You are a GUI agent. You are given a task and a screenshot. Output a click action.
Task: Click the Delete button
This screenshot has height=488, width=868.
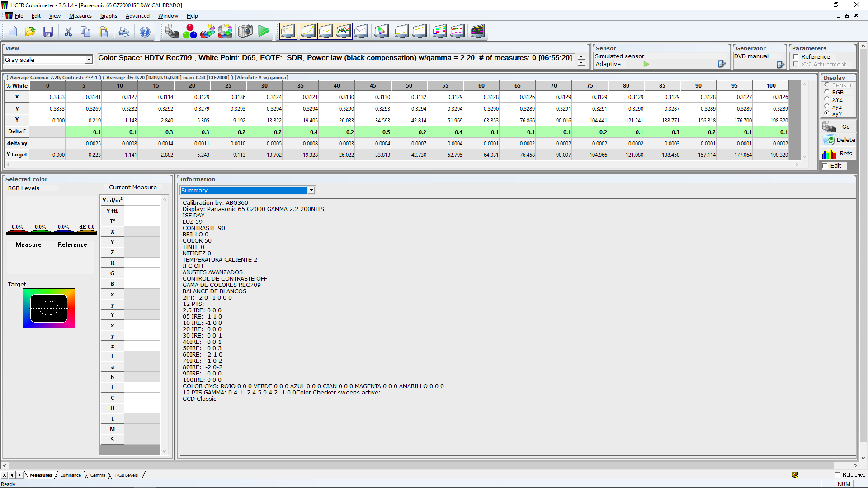(x=839, y=140)
